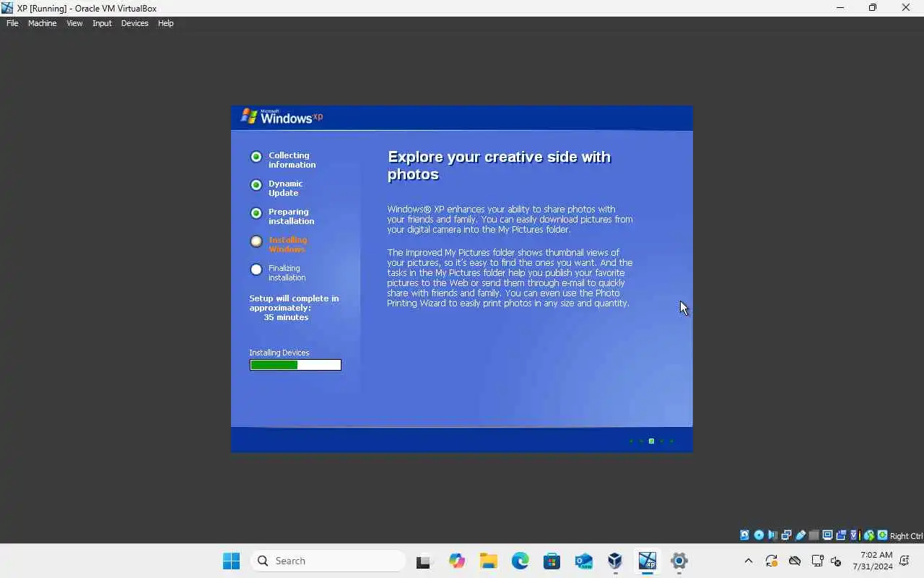Click the network display tray icon
This screenshot has width=924, height=578.
817,561
